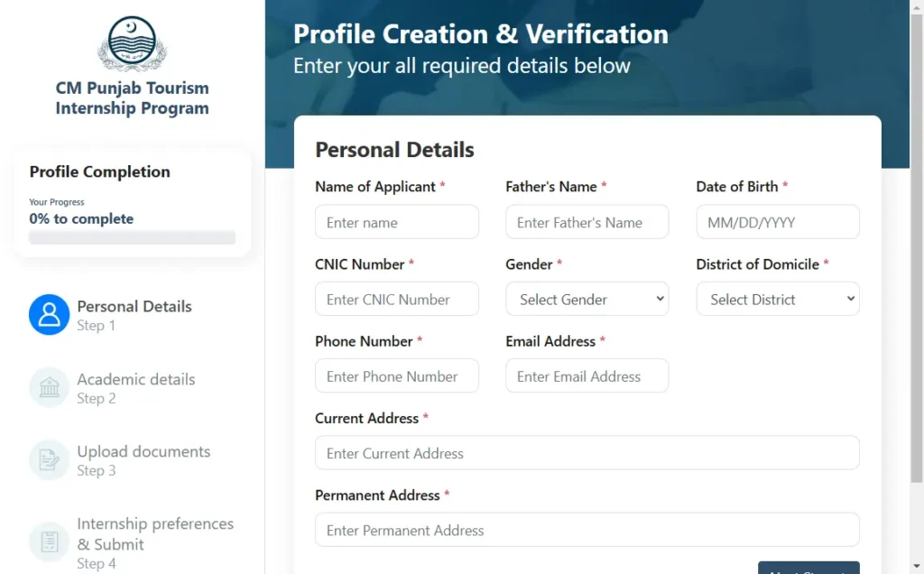The width and height of the screenshot is (924, 574).
Task: Select the Personal Details user icon
Action: (x=50, y=315)
